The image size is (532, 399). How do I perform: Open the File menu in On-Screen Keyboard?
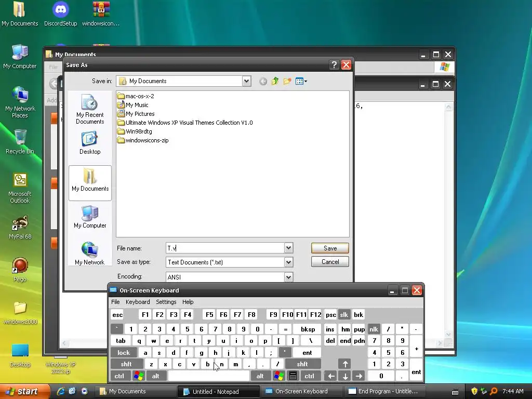tap(115, 302)
